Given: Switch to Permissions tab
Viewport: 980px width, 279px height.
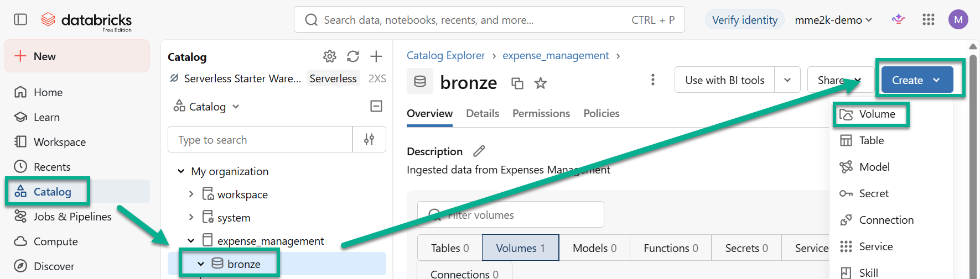Looking at the screenshot, I should click(x=541, y=113).
